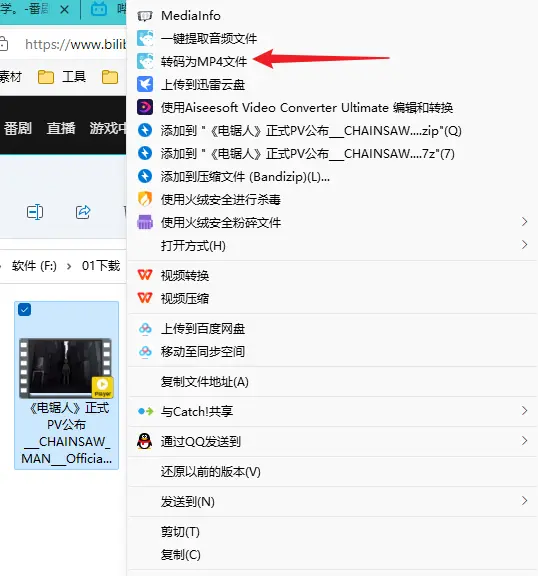Close the browser tab ending in 番剧
The height and width of the screenshot is (576, 538).
tap(65, 9)
